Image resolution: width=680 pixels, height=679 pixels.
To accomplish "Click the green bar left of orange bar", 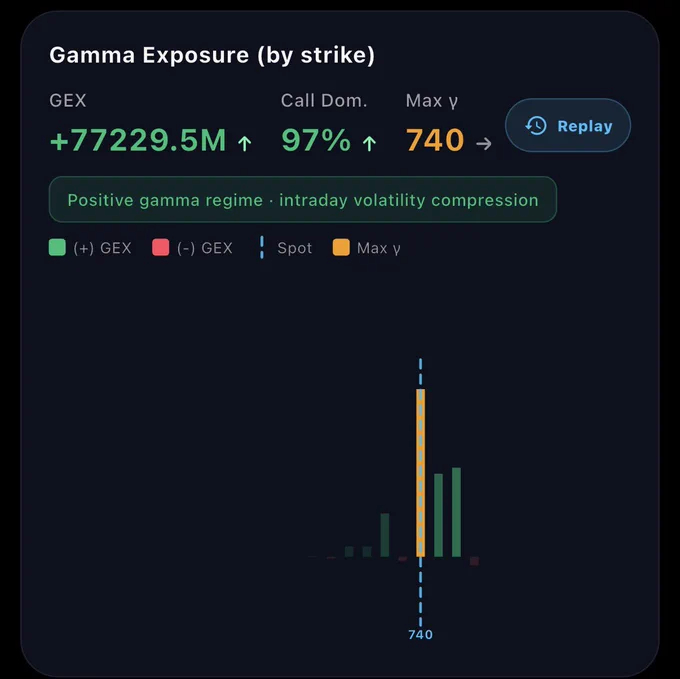I will pyautogui.click(x=385, y=535).
